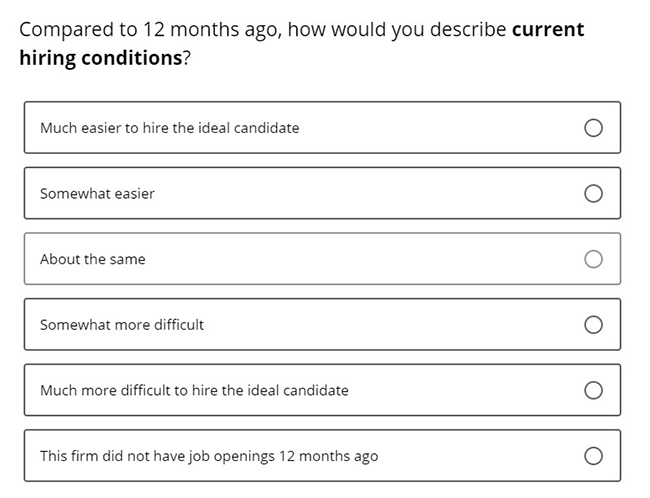
Task: Click the 'Somewhat more difficult' label text
Action: (x=122, y=325)
